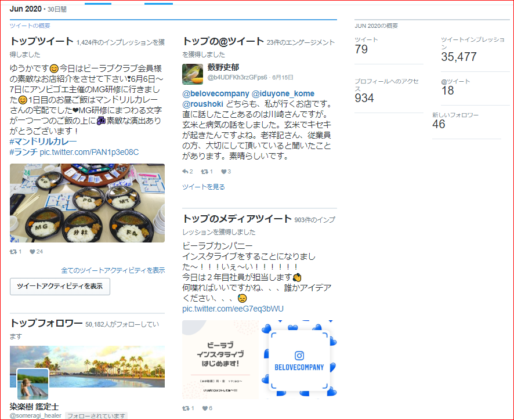
Task: Open the 藪野吏郁 display name
Action: [x=223, y=67]
